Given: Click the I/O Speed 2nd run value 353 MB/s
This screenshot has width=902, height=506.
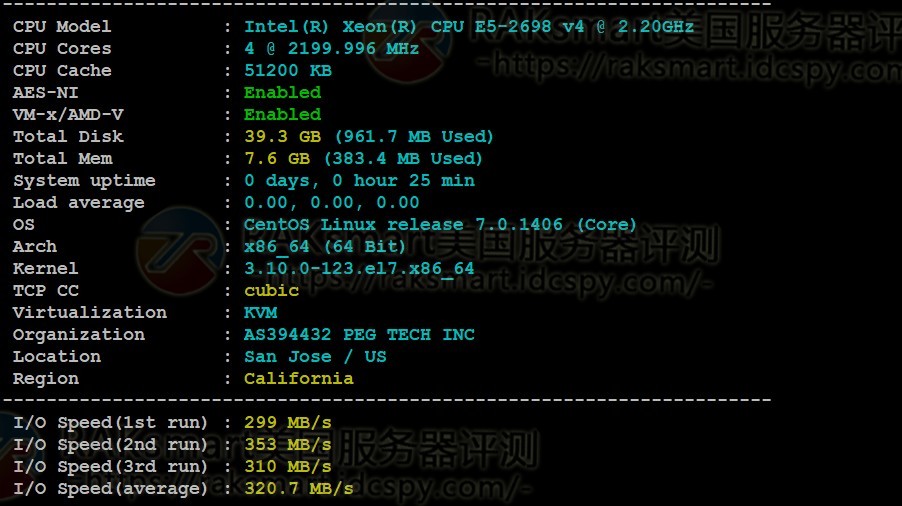Looking at the screenshot, I should point(288,444).
